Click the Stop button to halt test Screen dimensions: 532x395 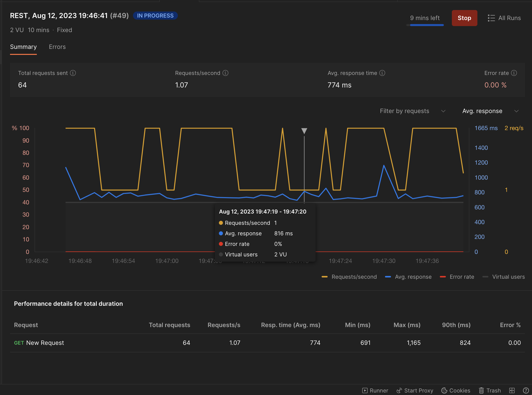(464, 18)
